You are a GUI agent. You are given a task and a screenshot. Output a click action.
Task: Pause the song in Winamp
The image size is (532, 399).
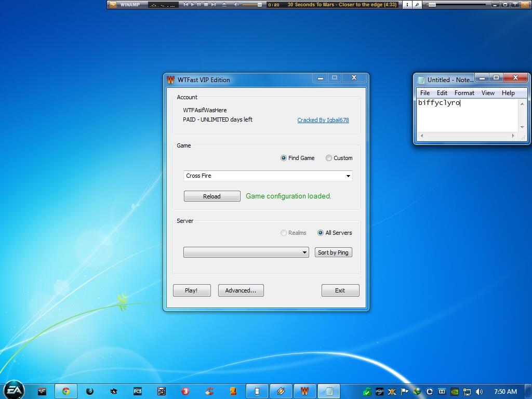[199, 4]
